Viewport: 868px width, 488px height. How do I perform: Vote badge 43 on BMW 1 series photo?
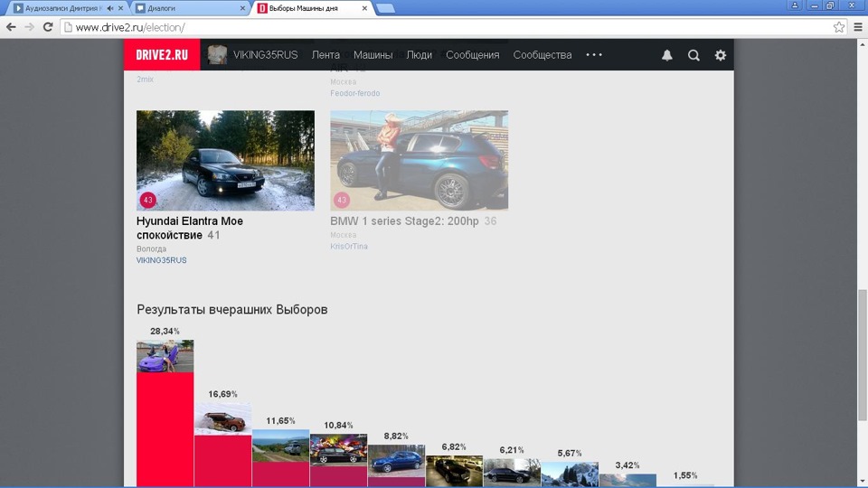click(342, 200)
